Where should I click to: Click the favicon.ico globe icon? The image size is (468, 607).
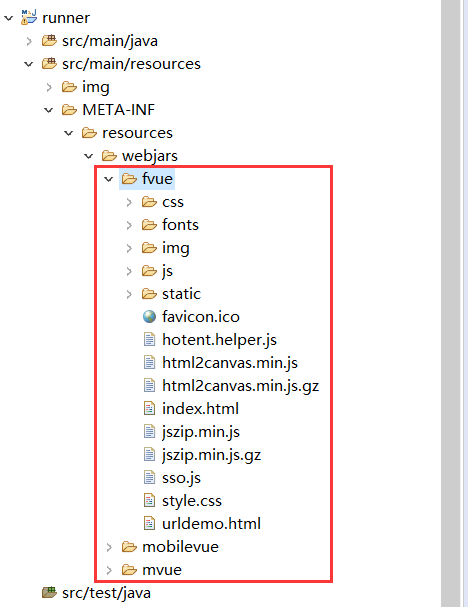click(149, 317)
